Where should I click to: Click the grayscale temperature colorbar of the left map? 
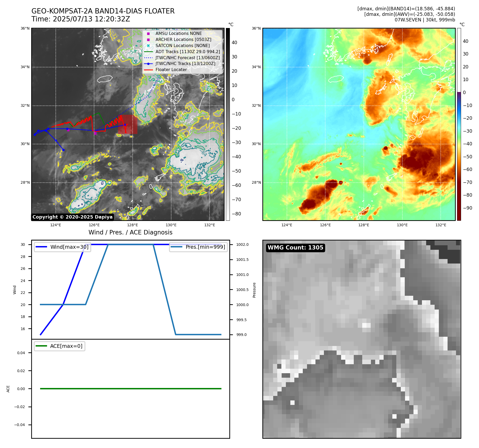(x=228, y=124)
